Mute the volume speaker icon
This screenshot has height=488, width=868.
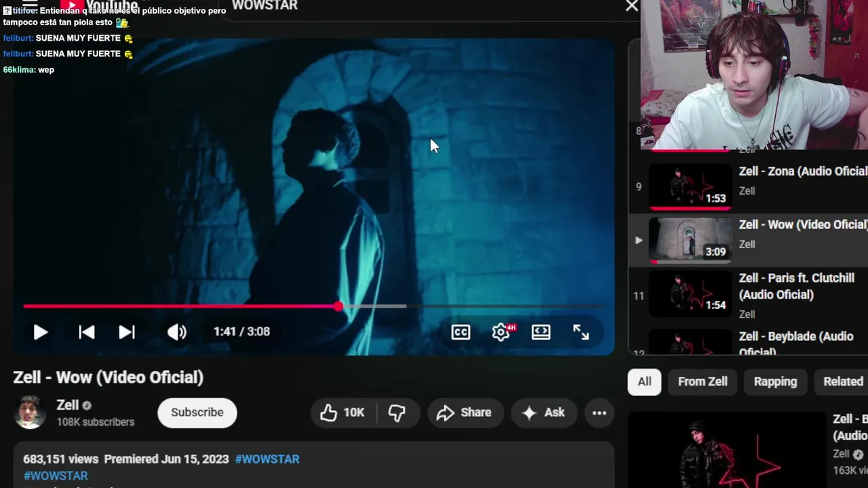click(x=177, y=332)
